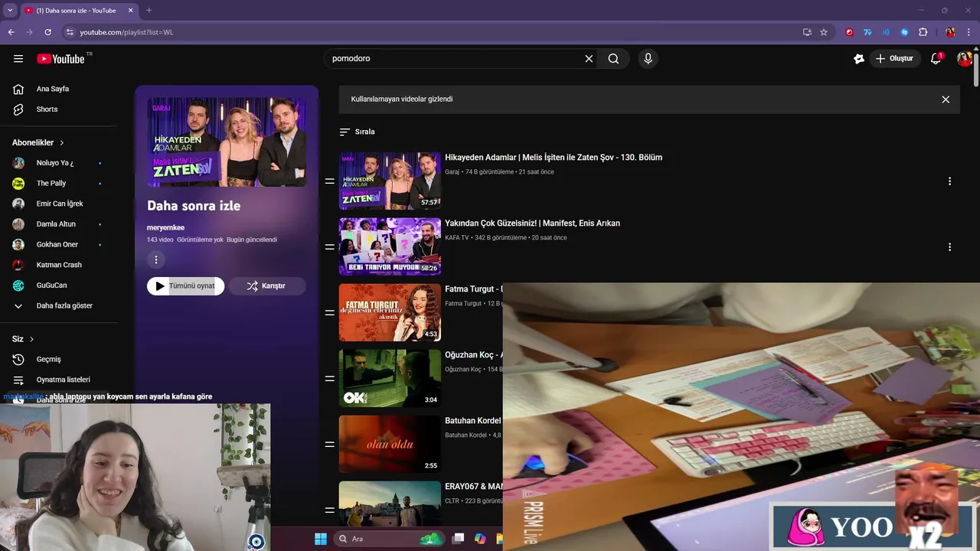This screenshot has height=551, width=980.
Task: Click drag handle for Yakından Çok Güzelsiniz row
Action: (x=329, y=247)
